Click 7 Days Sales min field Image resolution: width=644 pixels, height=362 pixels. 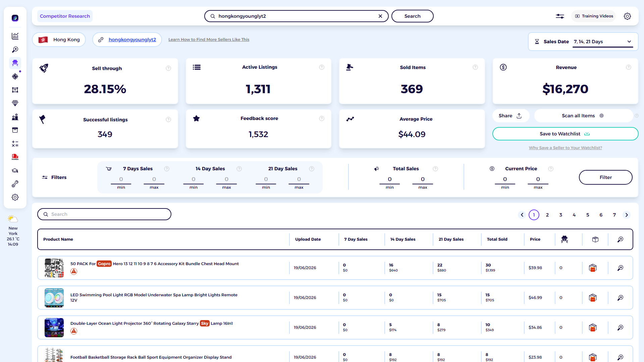(x=121, y=180)
